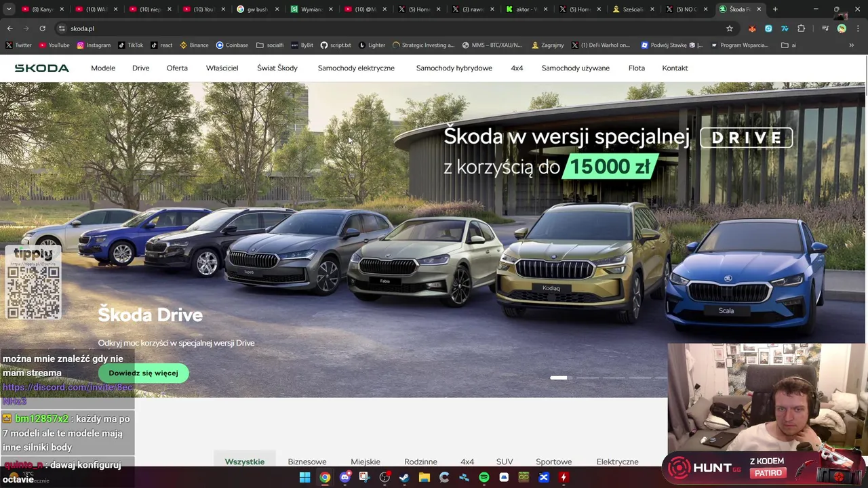868x488 pixels.
Task: Reload the page with the refresh icon
Action: pos(42,28)
